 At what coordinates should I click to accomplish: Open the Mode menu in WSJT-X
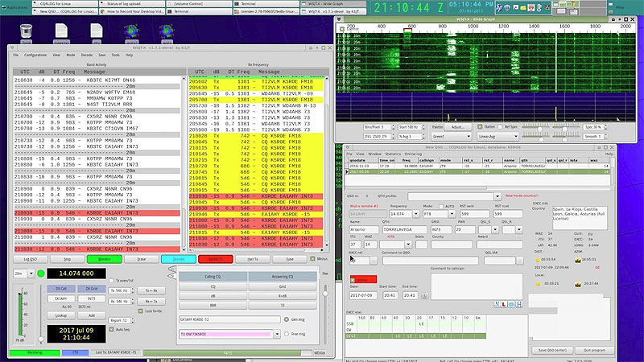point(71,55)
